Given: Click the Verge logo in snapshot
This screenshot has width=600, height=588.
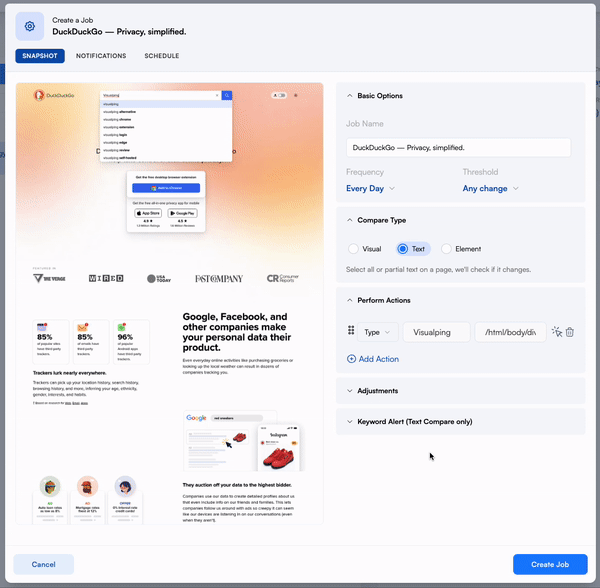Looking at the screenshot, I should click(x=49, y=278).
